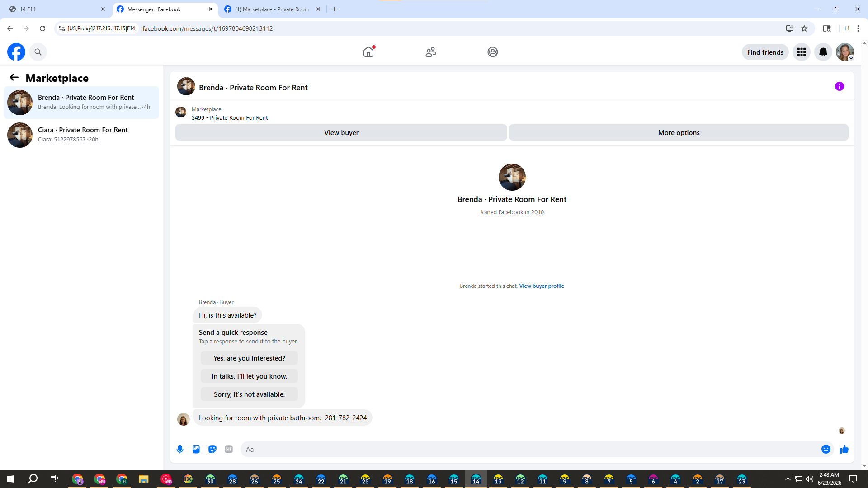Open the notifications bell
The height and width of the screenshot is (488, 868).
[823, 52]
